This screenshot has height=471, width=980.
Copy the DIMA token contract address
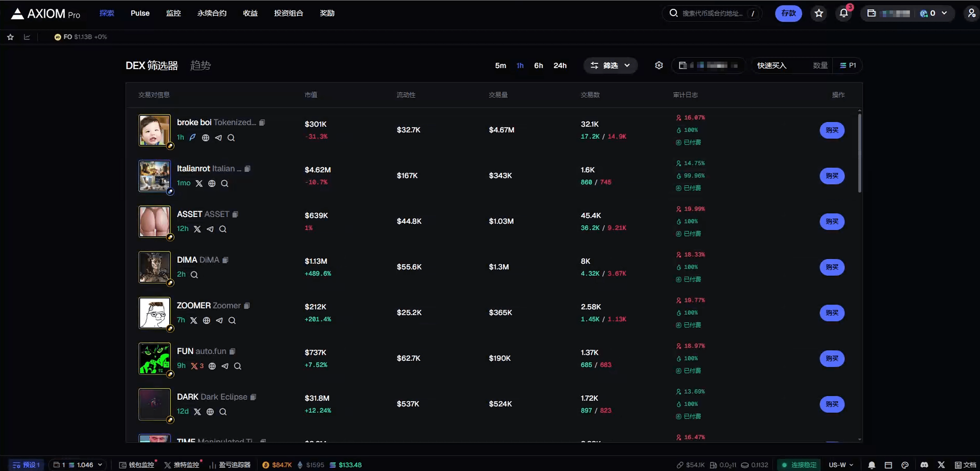[x=225, y=260]
